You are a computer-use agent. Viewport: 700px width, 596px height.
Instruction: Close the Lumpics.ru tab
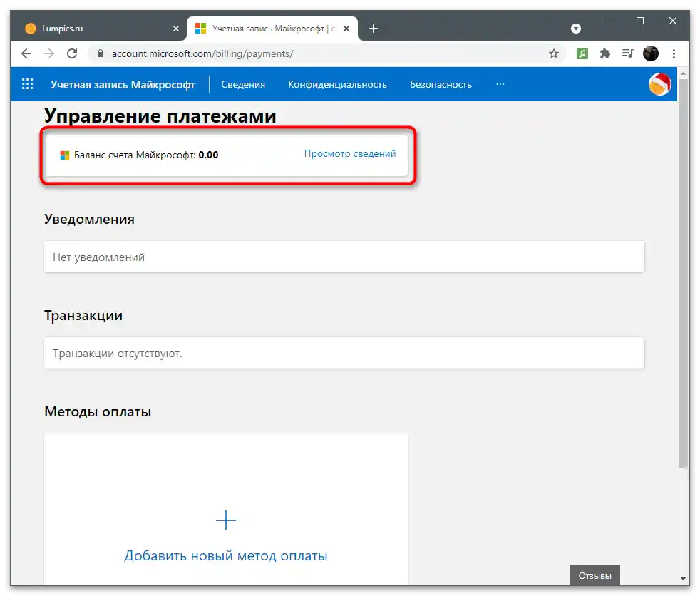176,29
